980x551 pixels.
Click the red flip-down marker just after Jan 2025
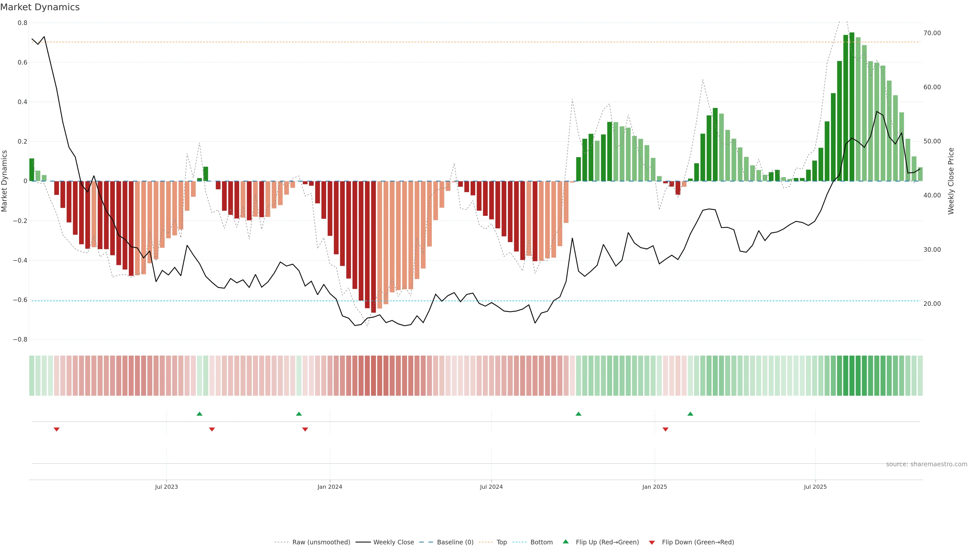(x=665, y=429)
